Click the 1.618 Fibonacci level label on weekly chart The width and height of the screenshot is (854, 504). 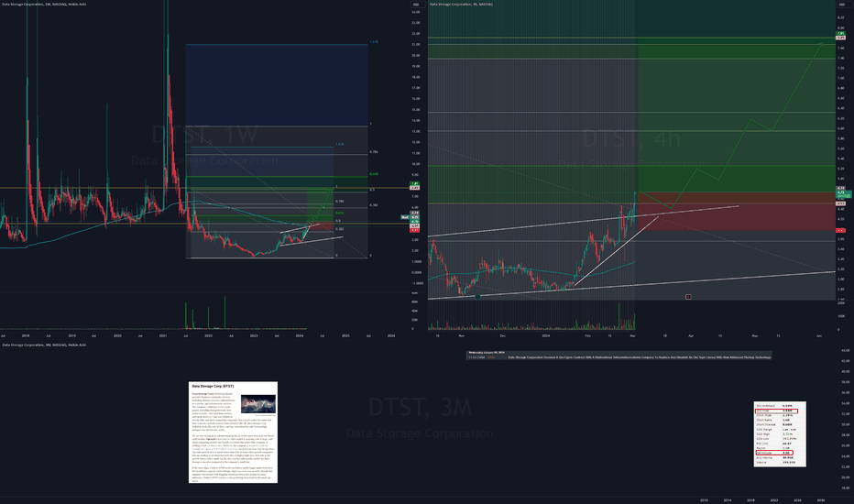[x=374, y=42]
